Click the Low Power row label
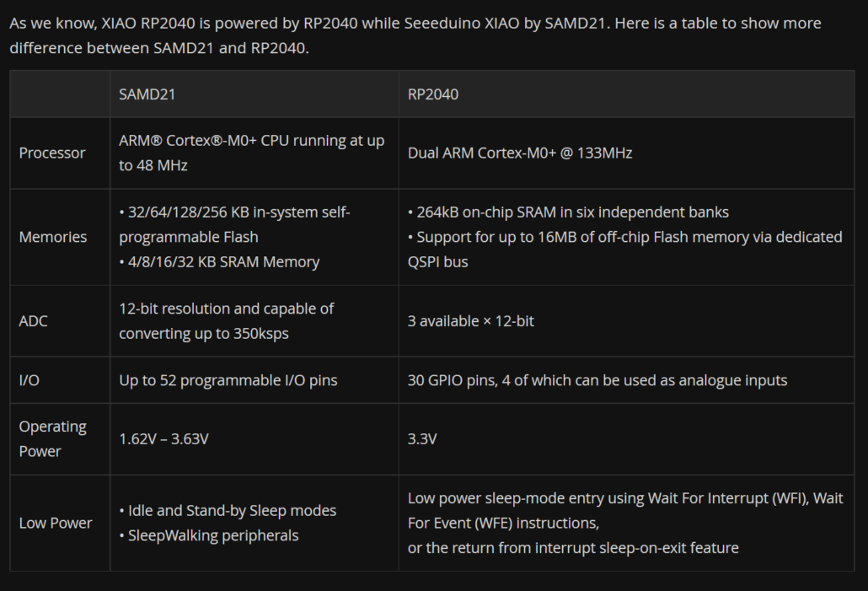 click(56, 523)
